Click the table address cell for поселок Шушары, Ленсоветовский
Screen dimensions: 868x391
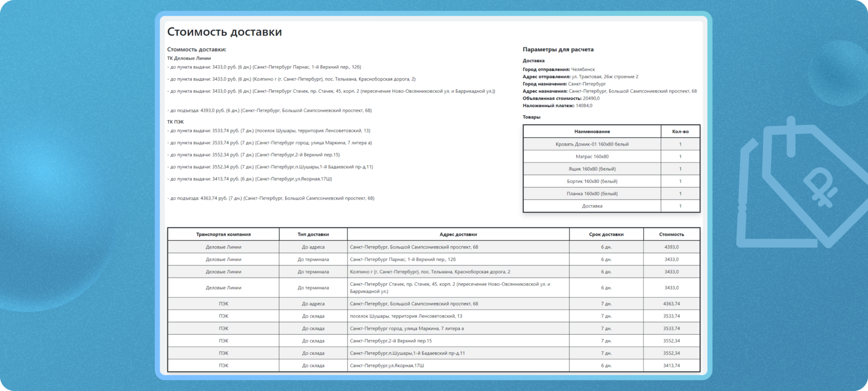click(x=458, y=317)
